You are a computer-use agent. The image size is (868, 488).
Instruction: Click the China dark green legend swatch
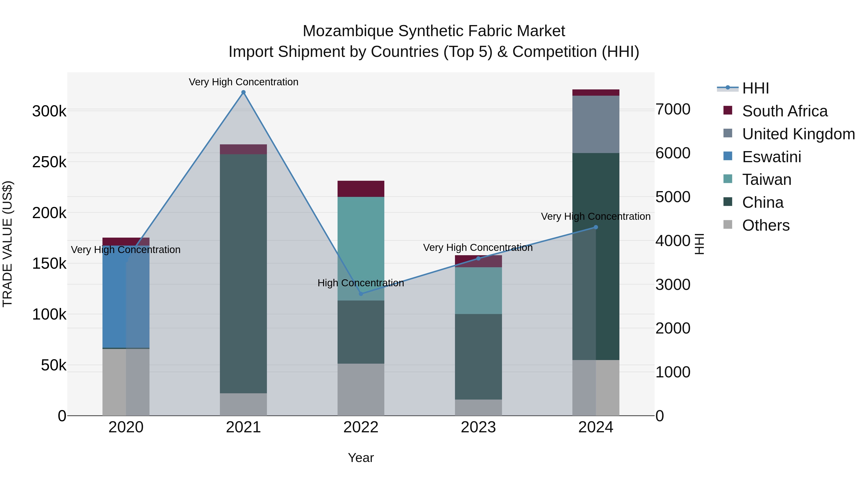(728, 201)
